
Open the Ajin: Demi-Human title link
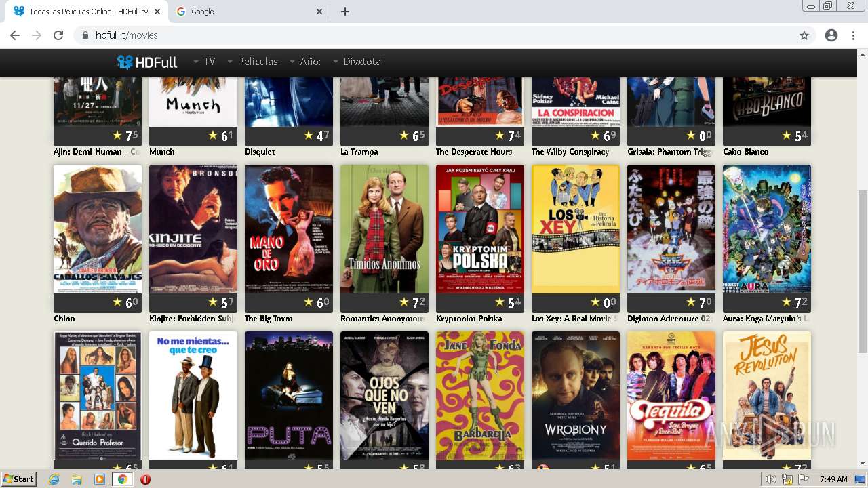coord(96,152)
